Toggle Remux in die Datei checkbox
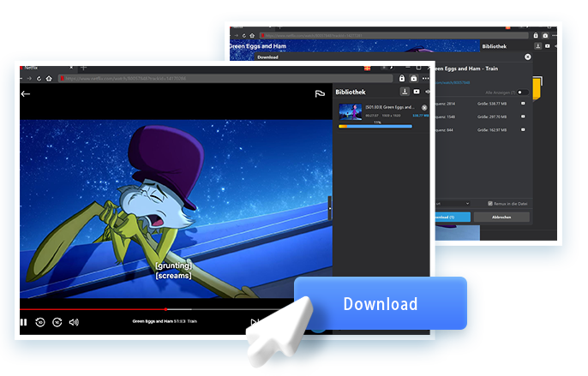 (x=490, y=204)
